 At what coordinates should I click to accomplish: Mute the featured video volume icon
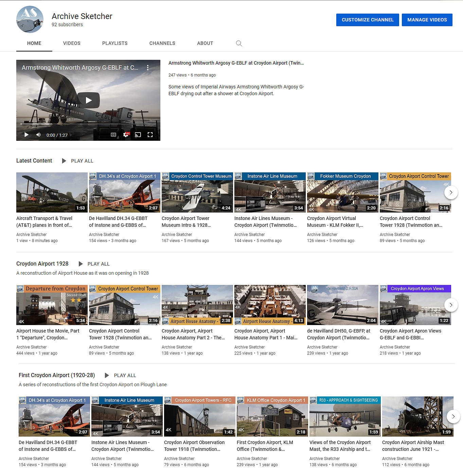pyautogui.click(x=38, y=135)
